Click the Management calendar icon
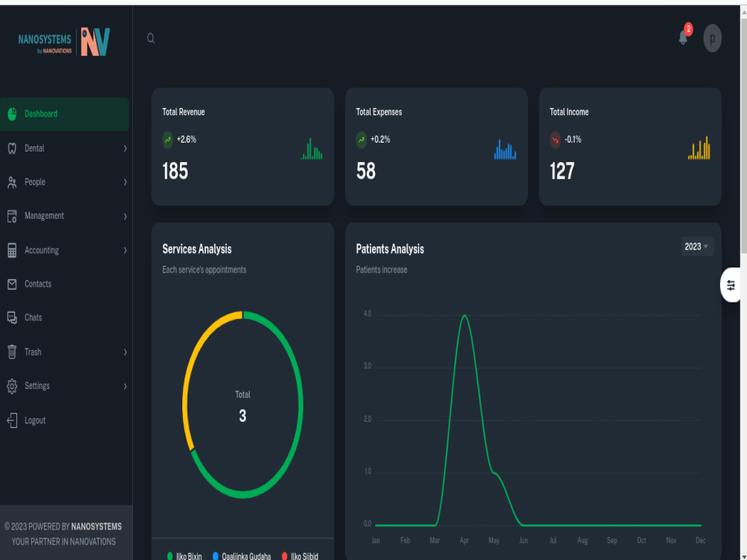The image size is (747, 560). tap(13, 217)
